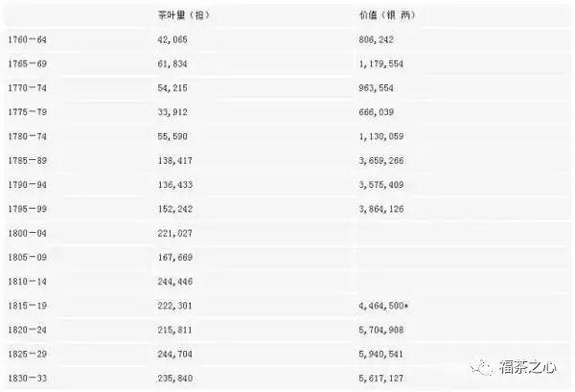Select tea quantity 54,215
Screen dimensions: 575x392
tap(172, 88)
